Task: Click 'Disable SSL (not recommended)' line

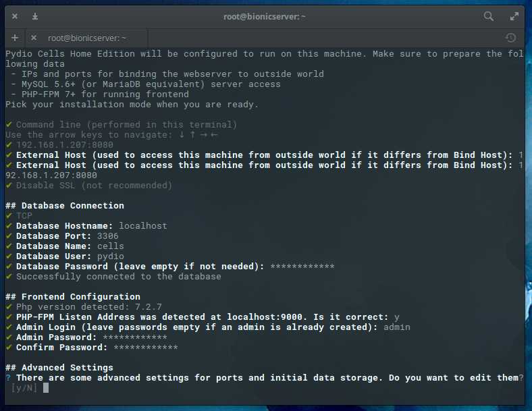Action: point(89,186)
